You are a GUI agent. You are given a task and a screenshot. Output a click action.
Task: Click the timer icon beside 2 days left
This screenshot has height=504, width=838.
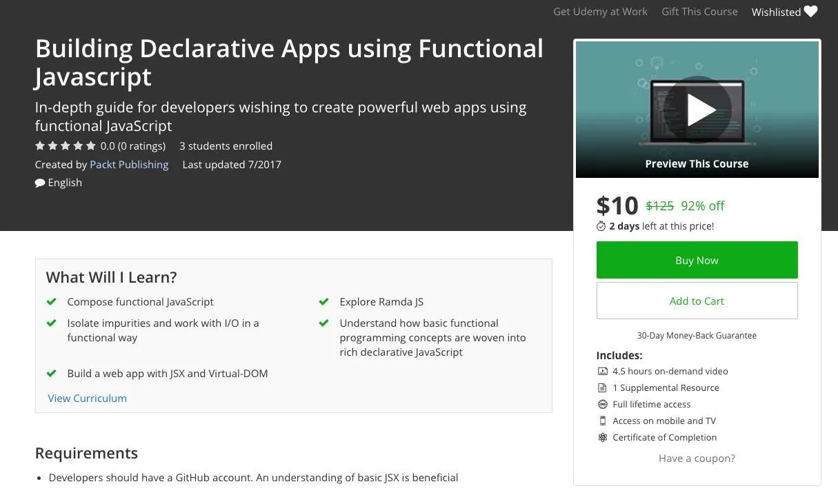pyautogui.click(x=601, y=226)
